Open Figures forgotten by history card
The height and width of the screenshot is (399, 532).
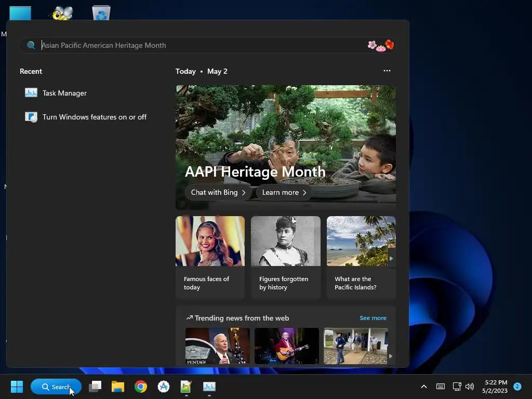click(286, 258)
